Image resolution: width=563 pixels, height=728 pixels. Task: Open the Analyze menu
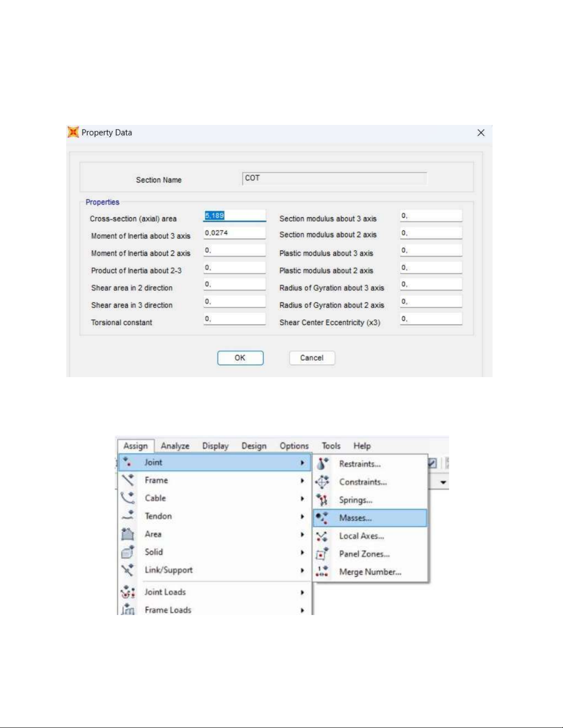point(175,446)
